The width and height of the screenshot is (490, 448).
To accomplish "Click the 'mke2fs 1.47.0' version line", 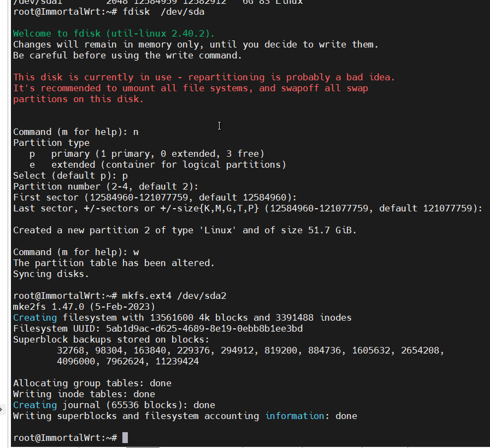I will (84, 306).
